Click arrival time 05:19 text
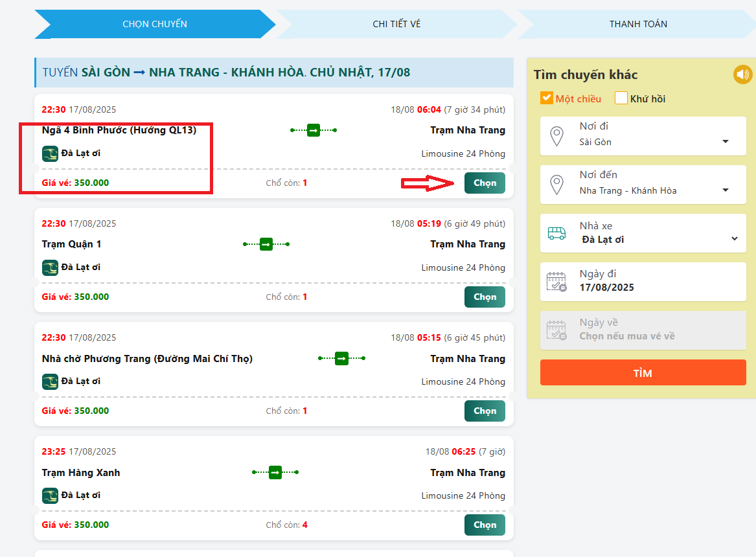The image size is (756, 557). point(429,223)
